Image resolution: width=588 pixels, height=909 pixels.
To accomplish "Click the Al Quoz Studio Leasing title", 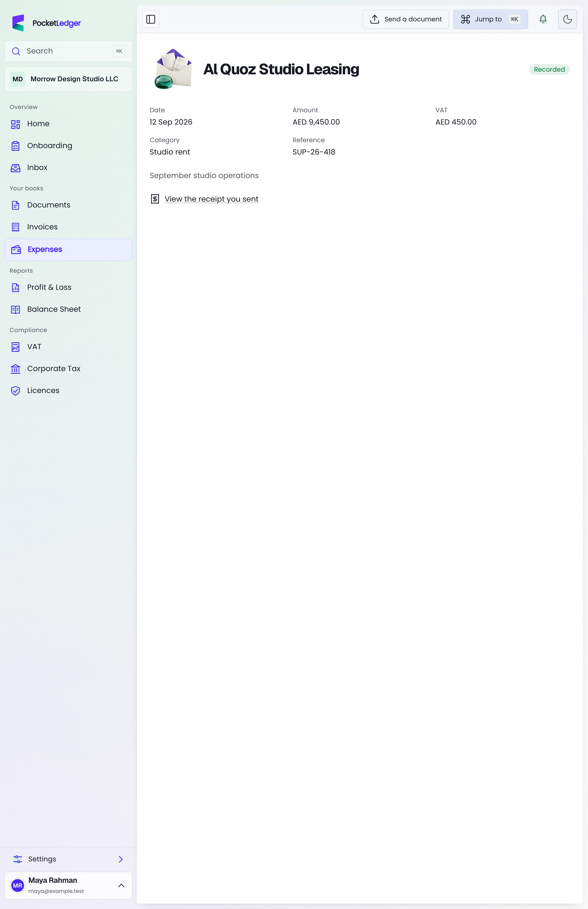I will pyautogui.click(x=281, y=70).
